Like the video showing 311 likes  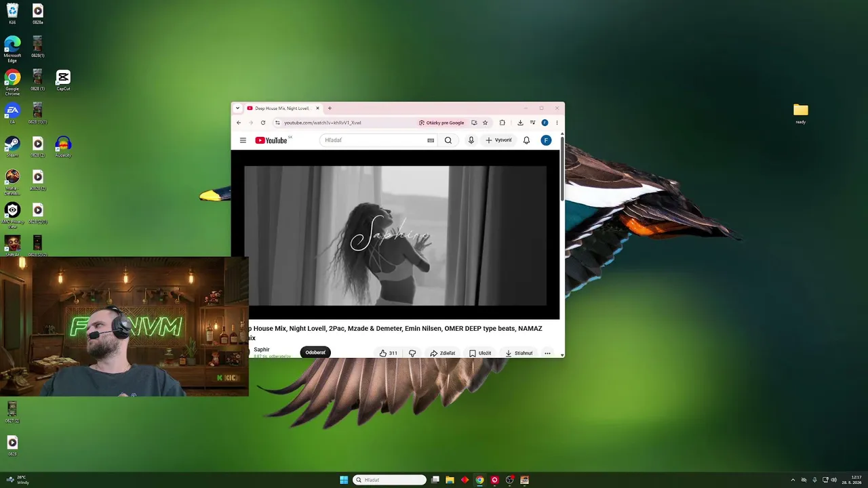pos(388,353)
